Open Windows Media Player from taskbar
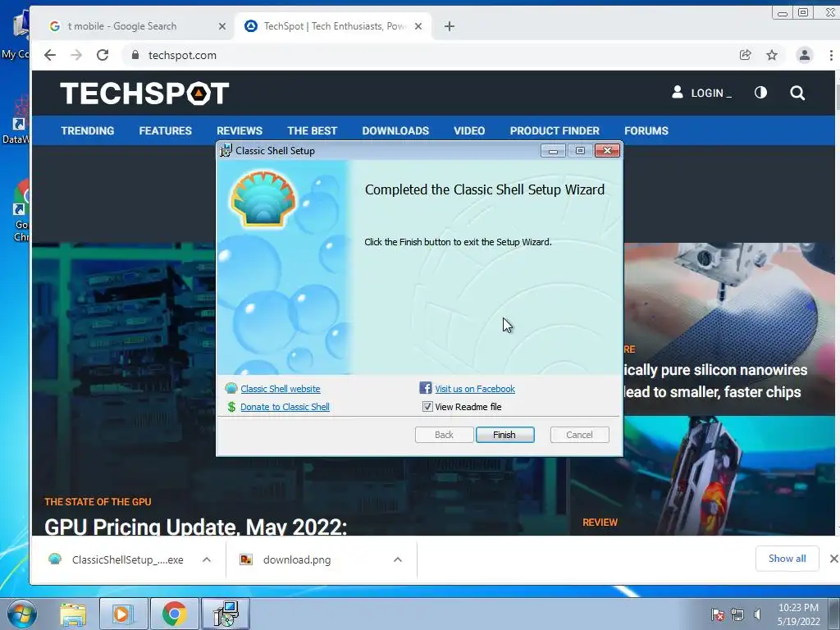Screen dimensions: 840x630 (x=122, y=614)
